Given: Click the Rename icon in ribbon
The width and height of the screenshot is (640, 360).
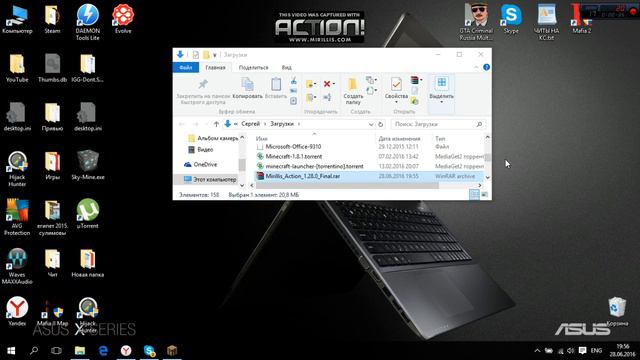Looking at the screenshot, I should (327, 97).
